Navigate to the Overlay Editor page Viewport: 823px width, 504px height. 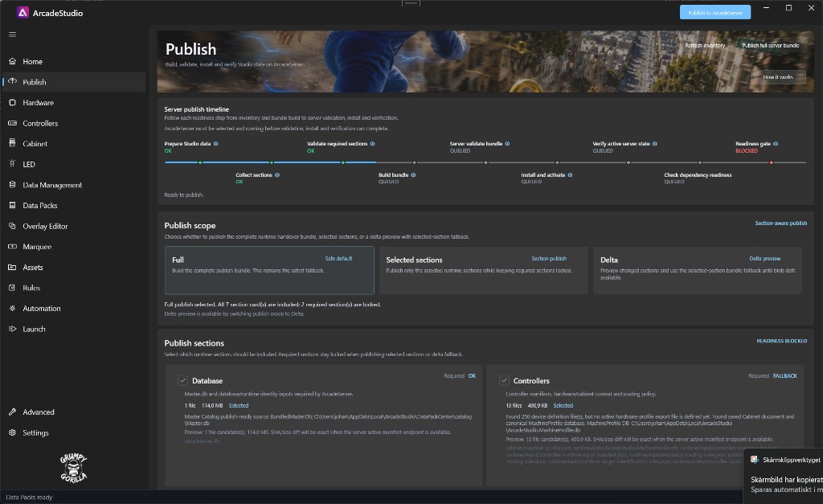click(73, 226)
